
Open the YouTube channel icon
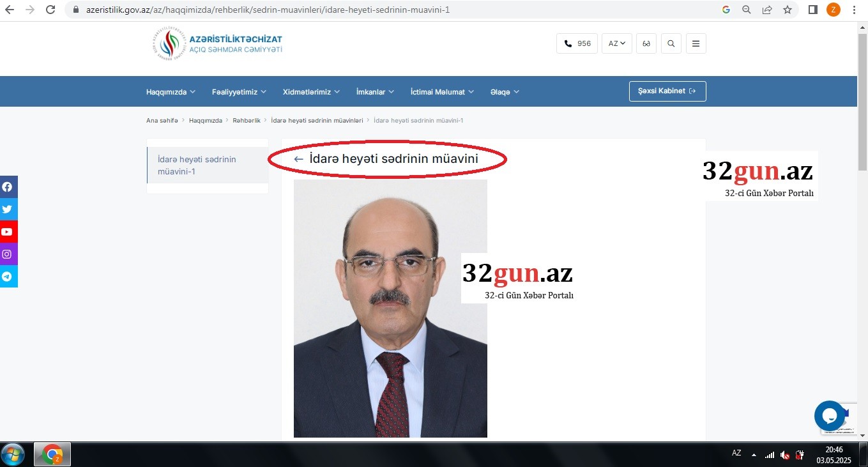tap(8, 232)
